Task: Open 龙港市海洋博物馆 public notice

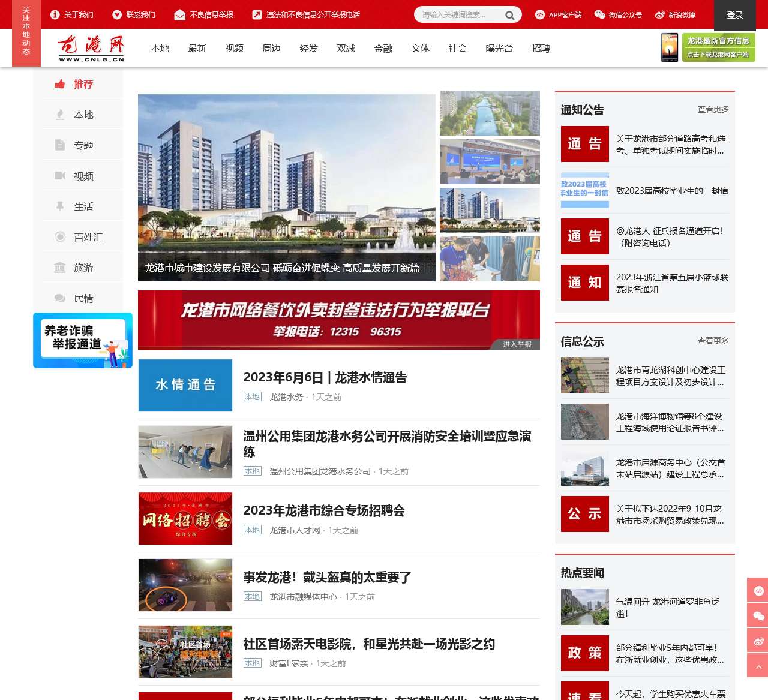Action: 670,422
